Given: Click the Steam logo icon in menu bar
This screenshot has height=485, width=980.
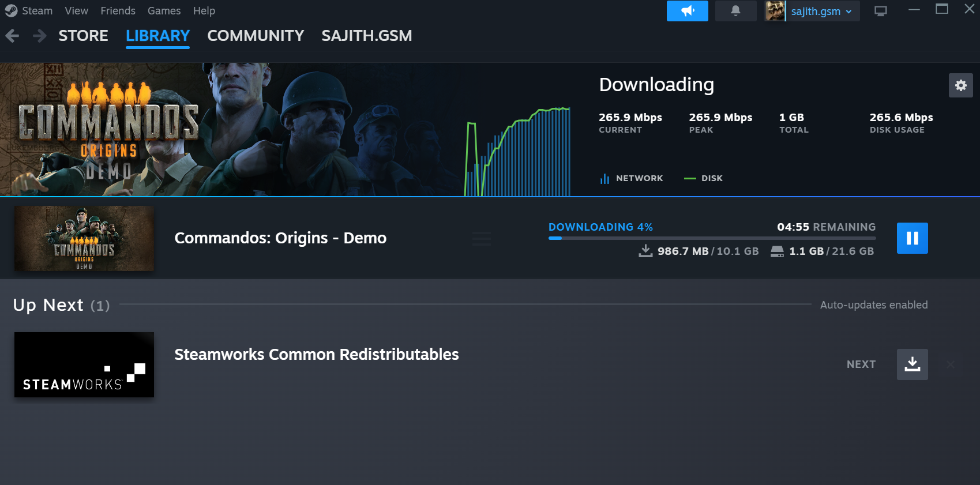Looking at the screenshot, I should click(x=11, y=11).
